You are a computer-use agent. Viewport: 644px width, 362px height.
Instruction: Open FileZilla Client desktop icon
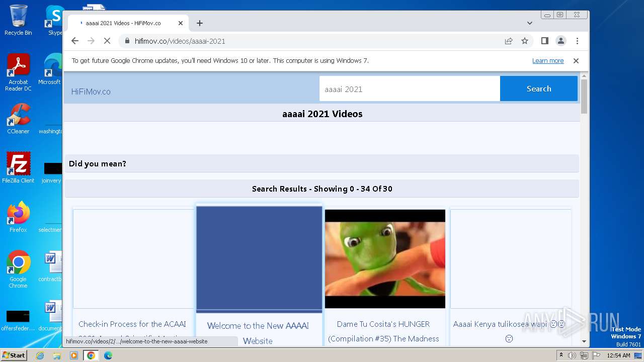tap(18, 167)
